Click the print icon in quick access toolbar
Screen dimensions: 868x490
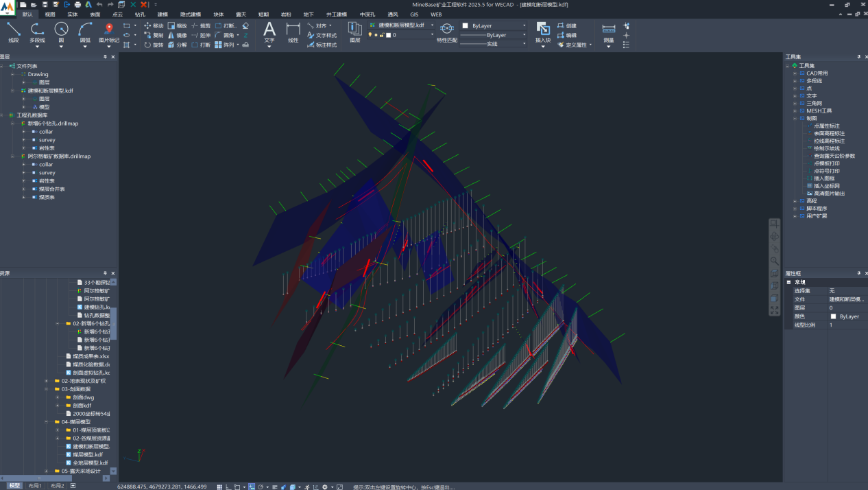77,5
